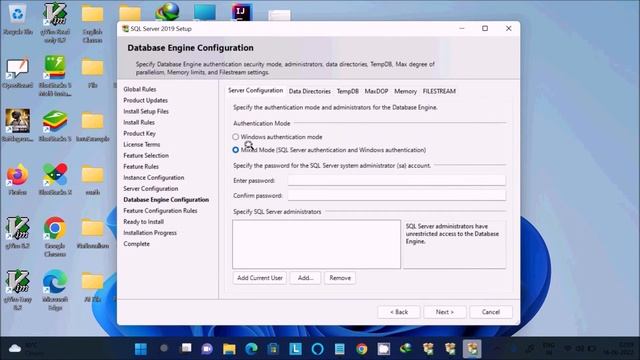Click Feature Rules in the steps list

[141, 166]
